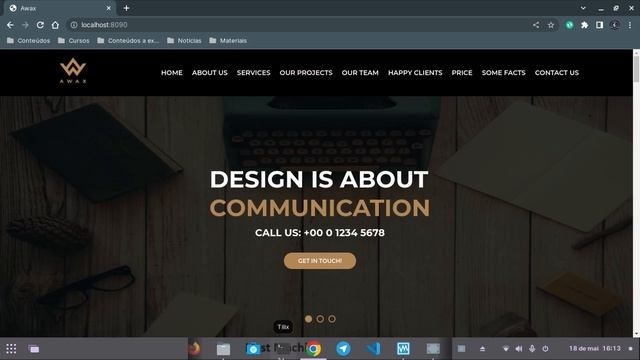Image resolution: width=640 pixels, height=360 pixels.
Task: Open the OUR TEAM nav item
Action: point(360,73)
